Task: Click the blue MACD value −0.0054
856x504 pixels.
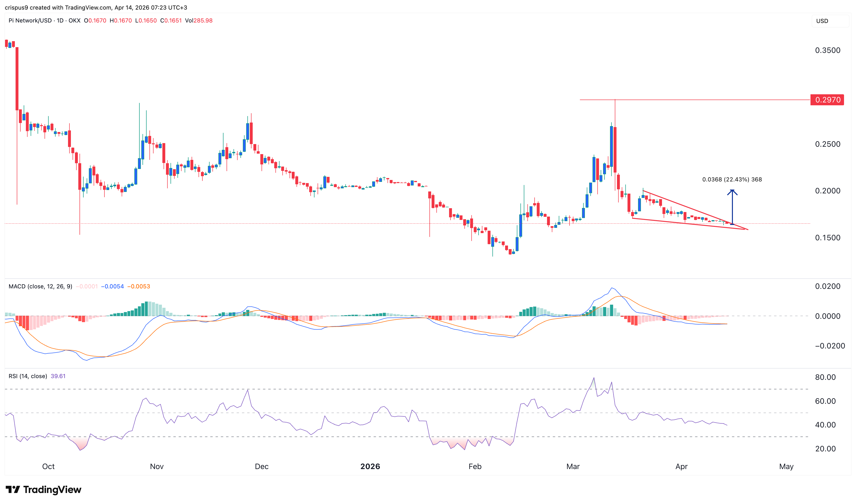Action: coord(112,286)
